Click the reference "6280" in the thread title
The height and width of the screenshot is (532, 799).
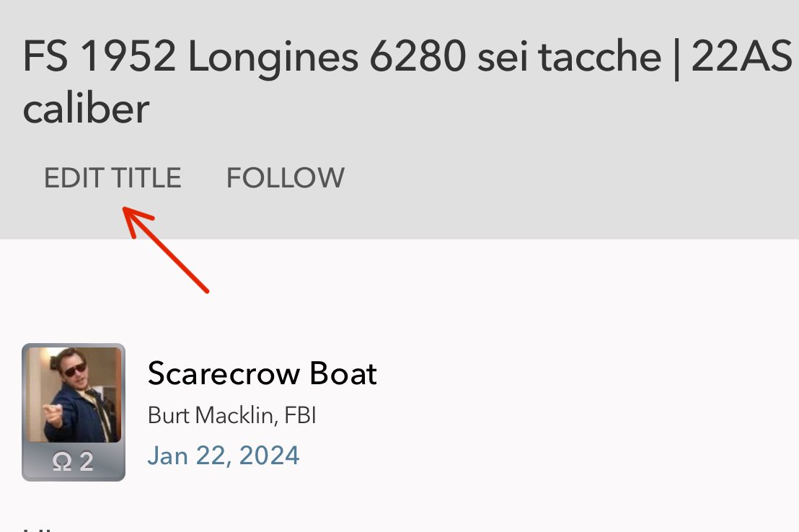[418, 58]
